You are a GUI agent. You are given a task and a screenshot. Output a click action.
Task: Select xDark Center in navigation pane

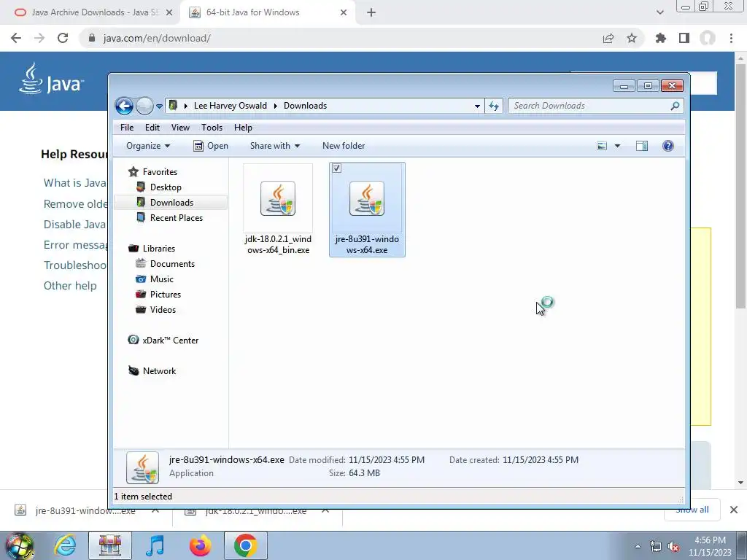pyautogui.click(x=170, y=341)
